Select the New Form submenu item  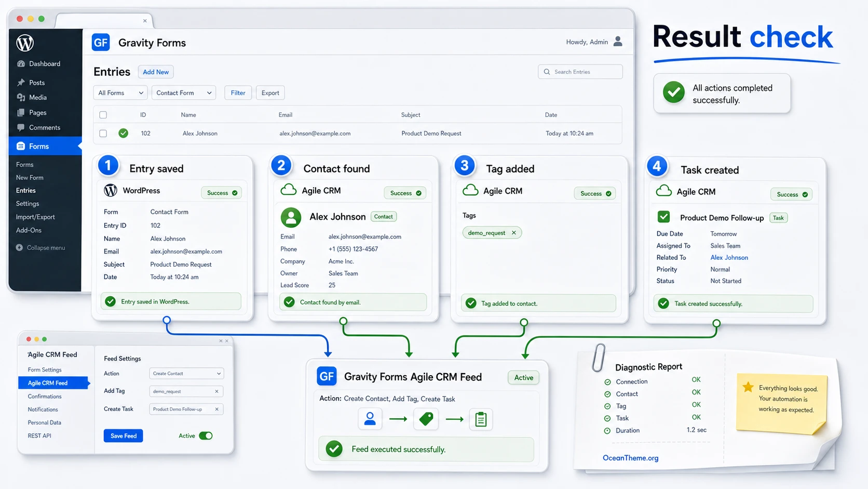pos(30,178)
